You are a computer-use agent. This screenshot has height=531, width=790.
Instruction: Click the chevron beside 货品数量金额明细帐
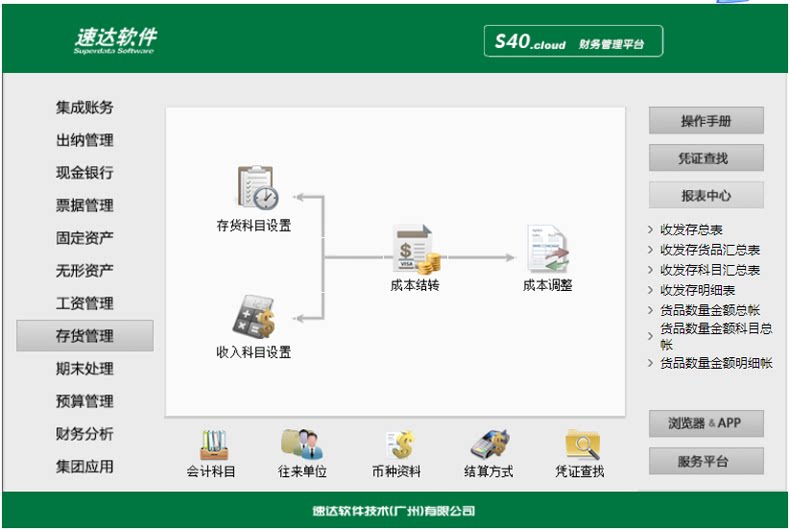(x=650, y=363)
